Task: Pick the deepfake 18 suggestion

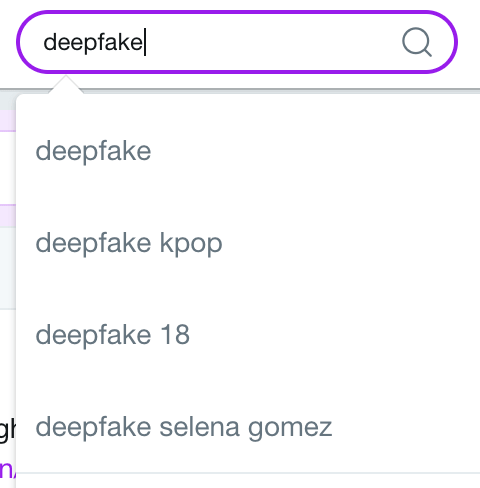Action: click(248, 335)
